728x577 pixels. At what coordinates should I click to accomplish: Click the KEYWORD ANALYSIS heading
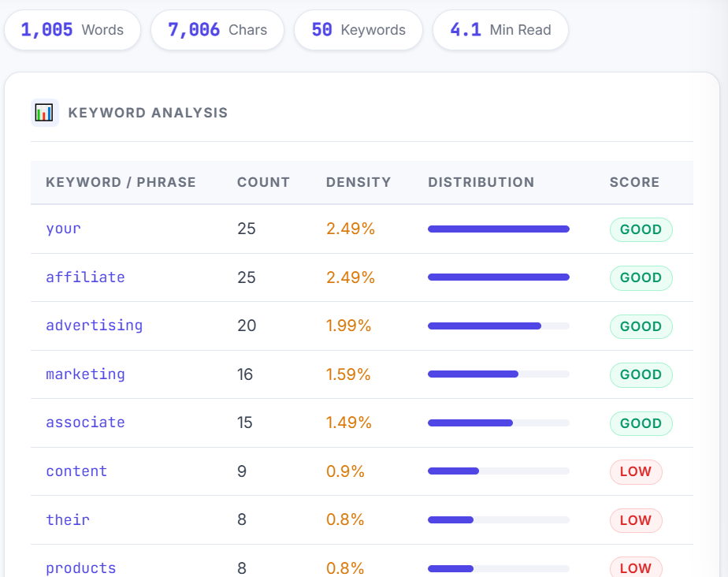coord(148,113)
